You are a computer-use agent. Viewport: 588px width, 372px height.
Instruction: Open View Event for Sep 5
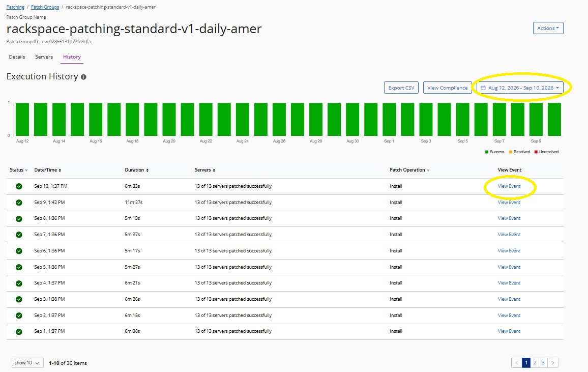(509, 267)
